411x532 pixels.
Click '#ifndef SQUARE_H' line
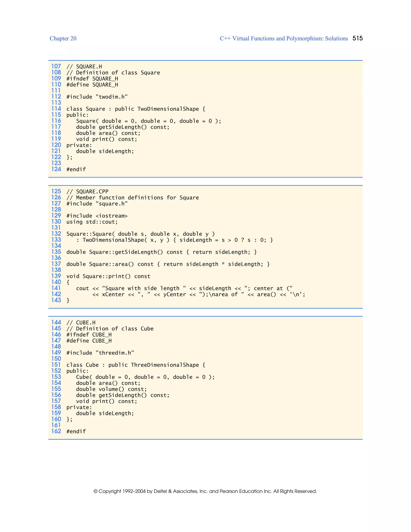(x=92, y=79)
